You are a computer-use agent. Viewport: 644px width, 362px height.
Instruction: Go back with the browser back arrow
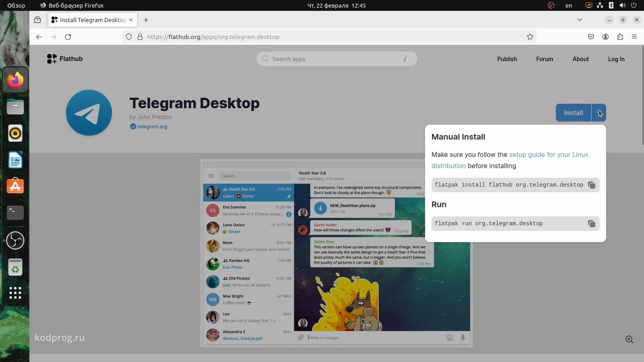tap(39, 37)
